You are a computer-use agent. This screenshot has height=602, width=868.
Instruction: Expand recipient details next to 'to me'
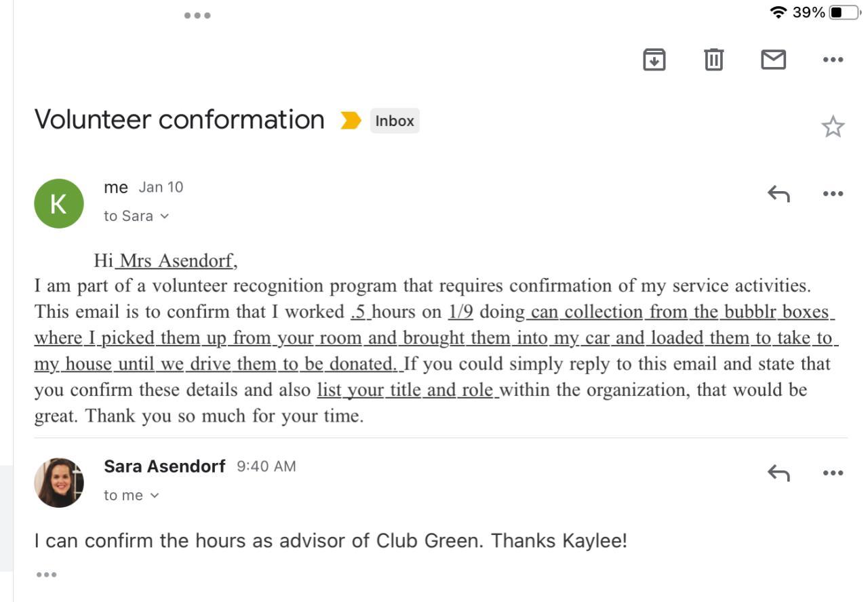155,496
